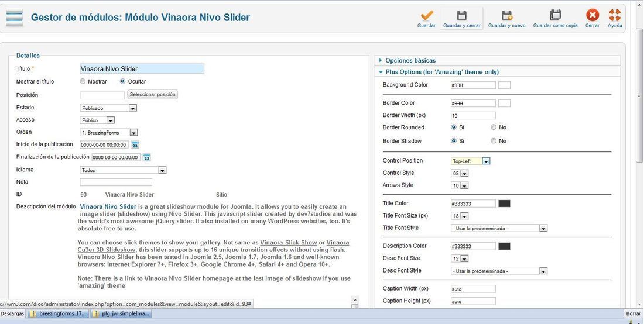Screen dimensions: 644x324
Task: Click the Guardar como copia icon
Action: click(x=555, y=16)
